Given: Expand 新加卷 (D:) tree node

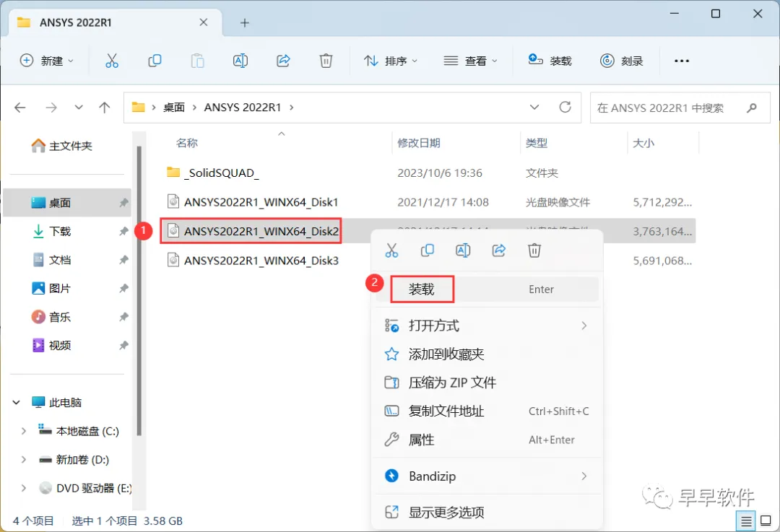Looking at the screenshot, I should [x=23, y=459].
